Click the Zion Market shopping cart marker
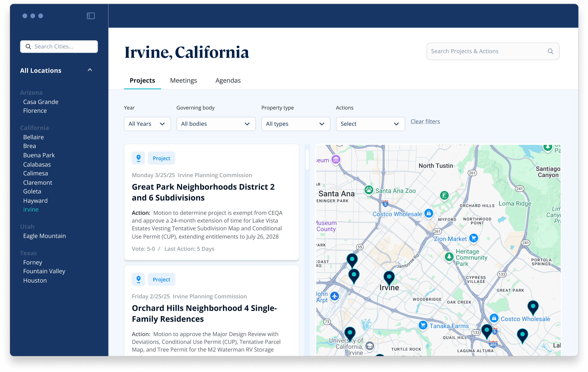 474,238
